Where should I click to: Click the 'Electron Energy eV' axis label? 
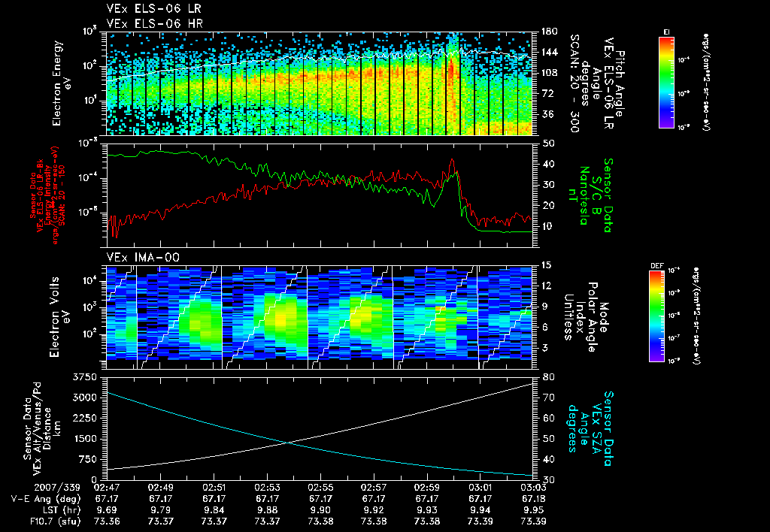click(x=62, y=83)
